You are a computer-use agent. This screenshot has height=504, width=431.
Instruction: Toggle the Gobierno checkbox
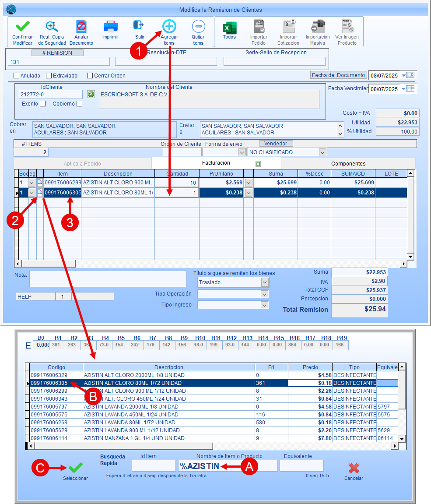(80, 103)
